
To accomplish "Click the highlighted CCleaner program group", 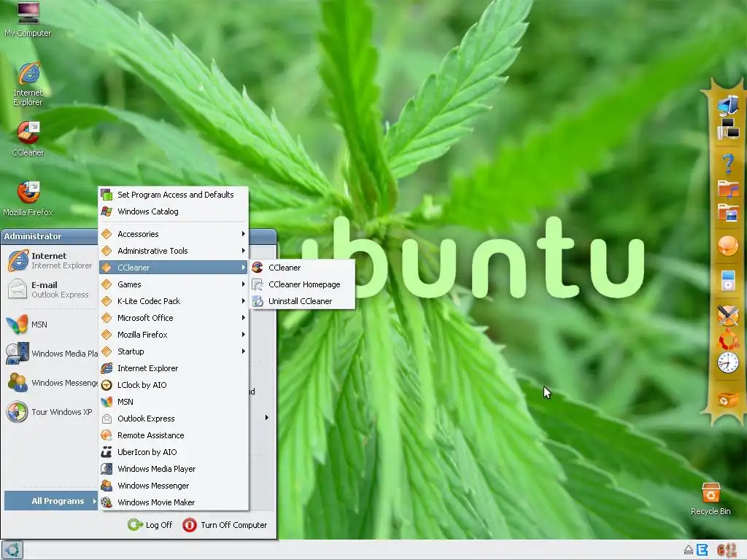I will click(x=174, y=268).
